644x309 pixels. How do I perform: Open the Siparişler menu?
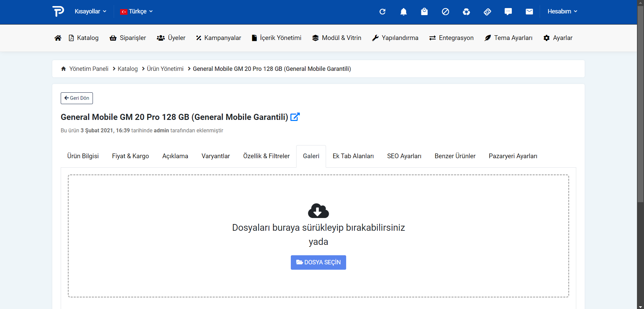[x=128, y=38]
